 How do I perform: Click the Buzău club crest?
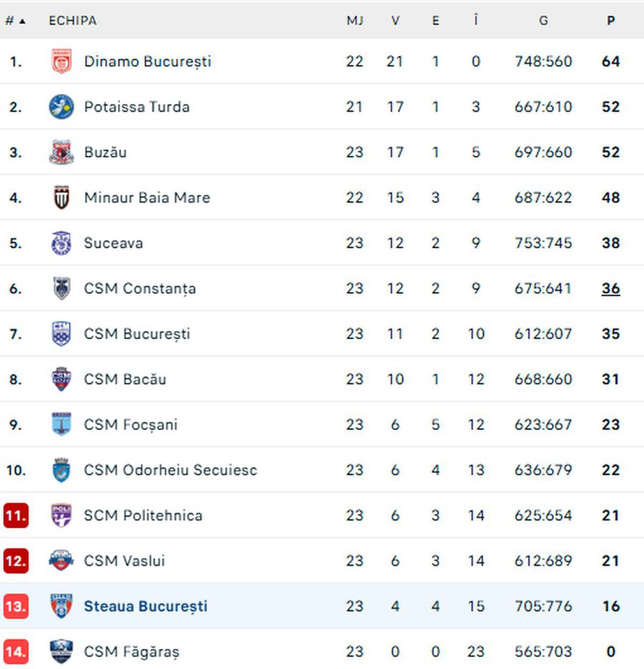click(x=62, y=152)
